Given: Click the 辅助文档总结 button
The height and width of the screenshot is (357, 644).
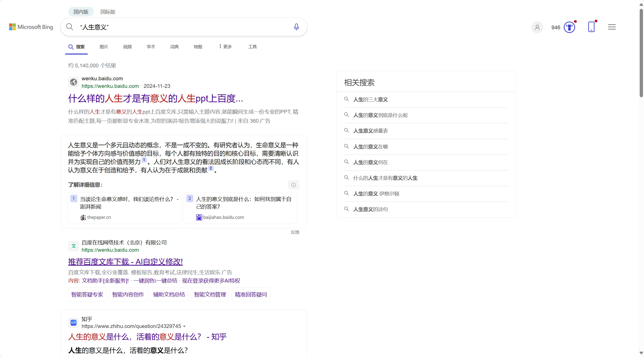Looking at the screenshot, I should [x=169, y=295].
